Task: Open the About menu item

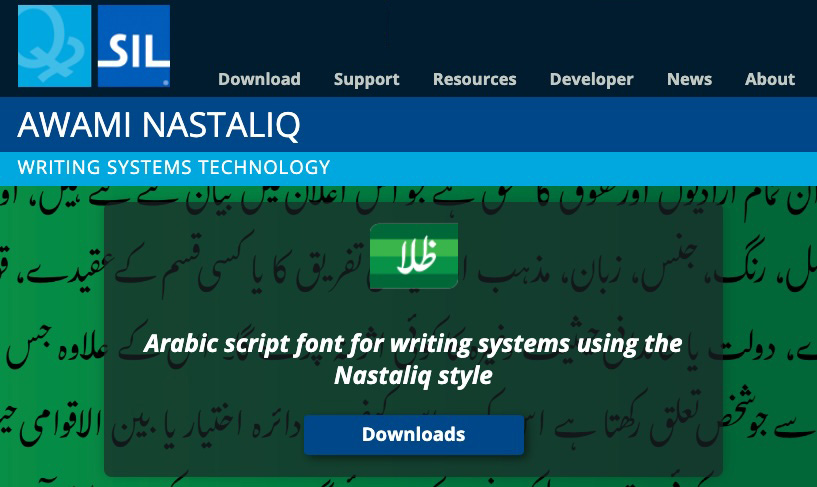Action: coord(770,79)
